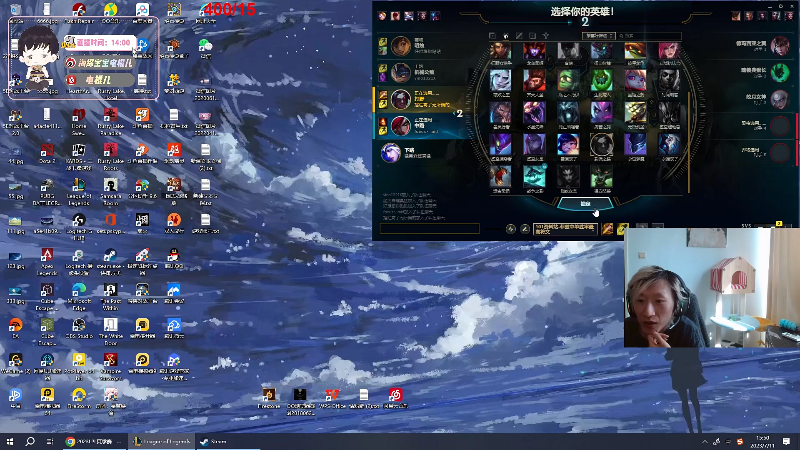Toggle the support role filter icon
The width and height of the screenshot is (800, 450).
pos(545,36)
